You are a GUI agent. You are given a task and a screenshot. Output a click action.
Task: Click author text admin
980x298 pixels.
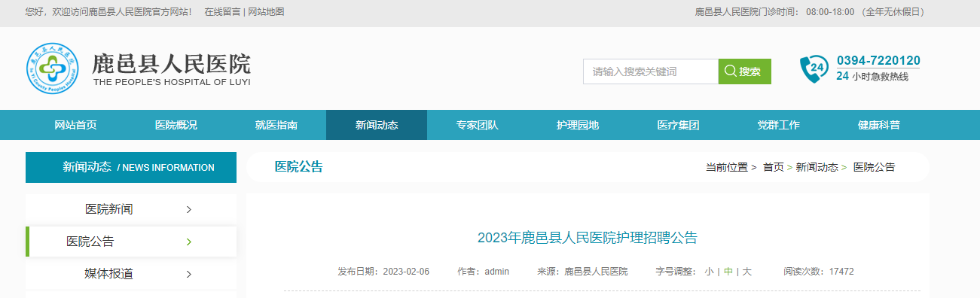[497, 272]
